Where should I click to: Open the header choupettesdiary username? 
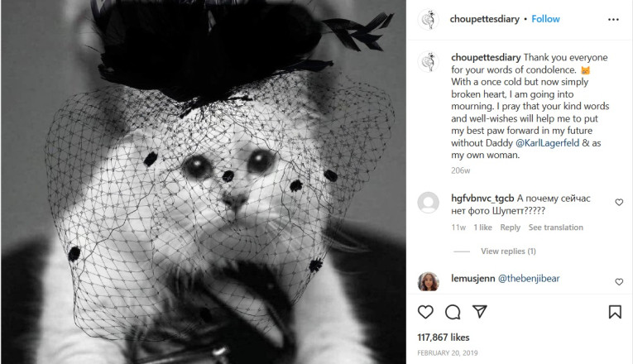coord(484,19)
